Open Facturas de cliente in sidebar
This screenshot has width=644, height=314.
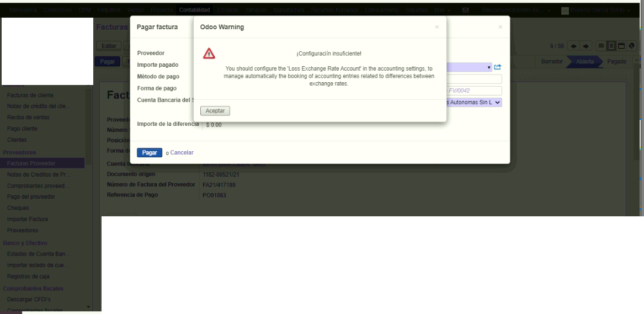[x=30, y=95]
